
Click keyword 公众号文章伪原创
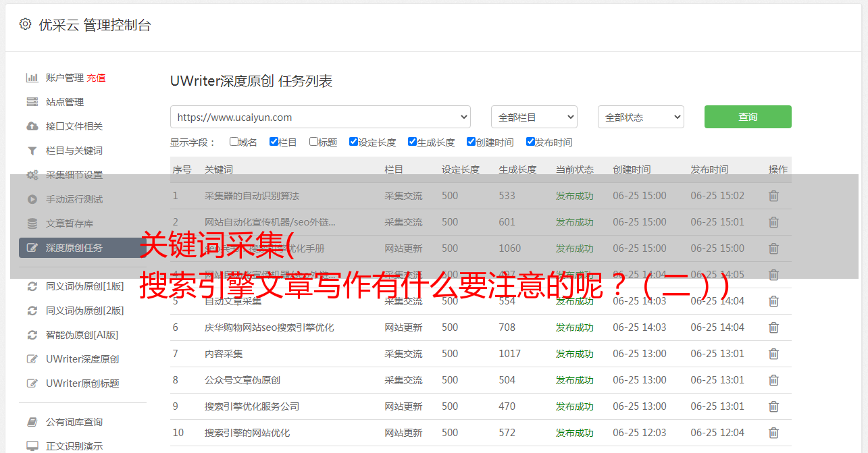point(242,380)
